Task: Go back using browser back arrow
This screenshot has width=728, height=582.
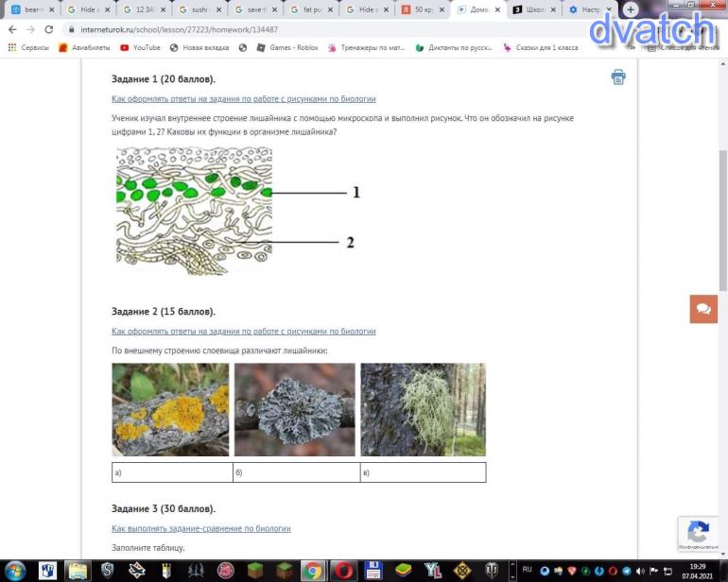Action: coord(12,29)
